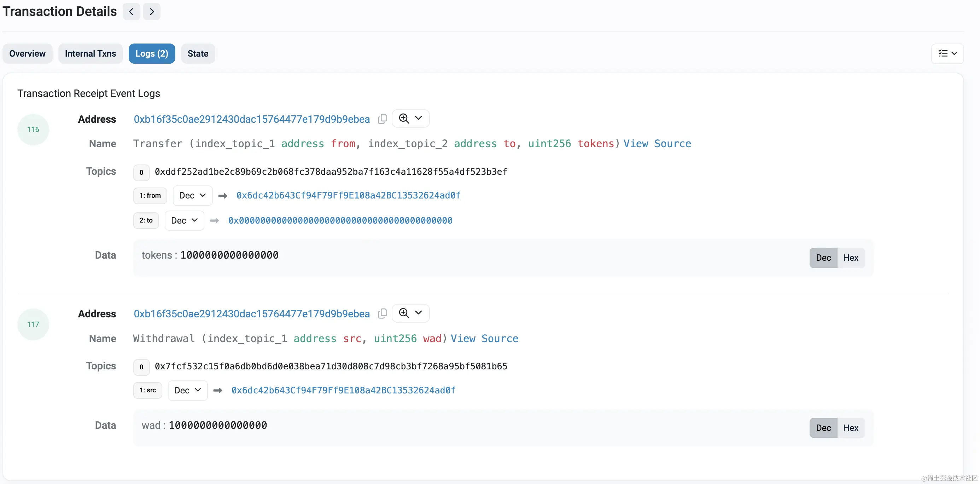Open the zero address link in 'to' topic
Screen dimensions: 980x484
pyautogui.click(x=340, y=220)
